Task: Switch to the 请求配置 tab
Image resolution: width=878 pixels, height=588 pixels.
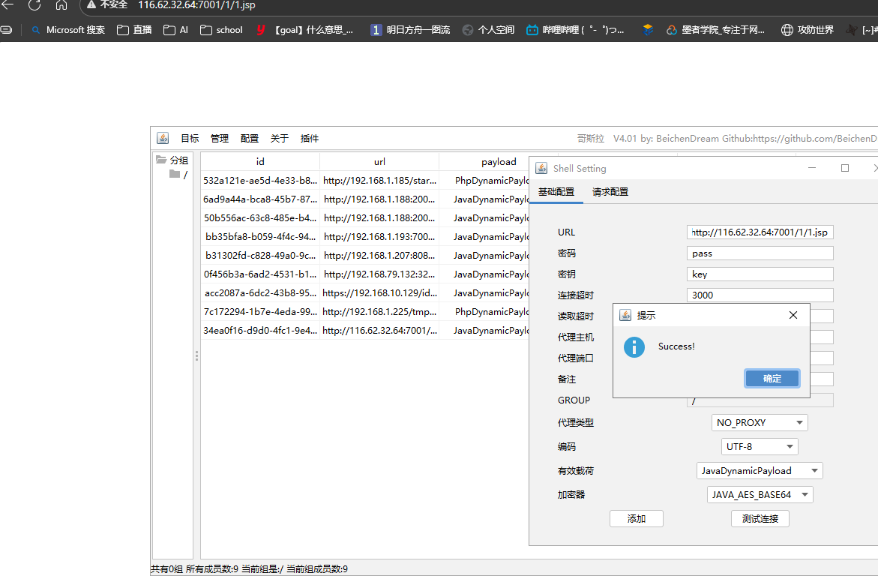Action: pyautogui.click(x=610, y=192)
